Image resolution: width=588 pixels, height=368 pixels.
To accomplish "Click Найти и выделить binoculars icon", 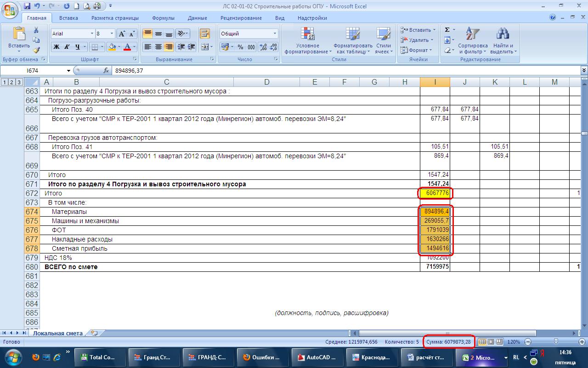I will [503, 40].
